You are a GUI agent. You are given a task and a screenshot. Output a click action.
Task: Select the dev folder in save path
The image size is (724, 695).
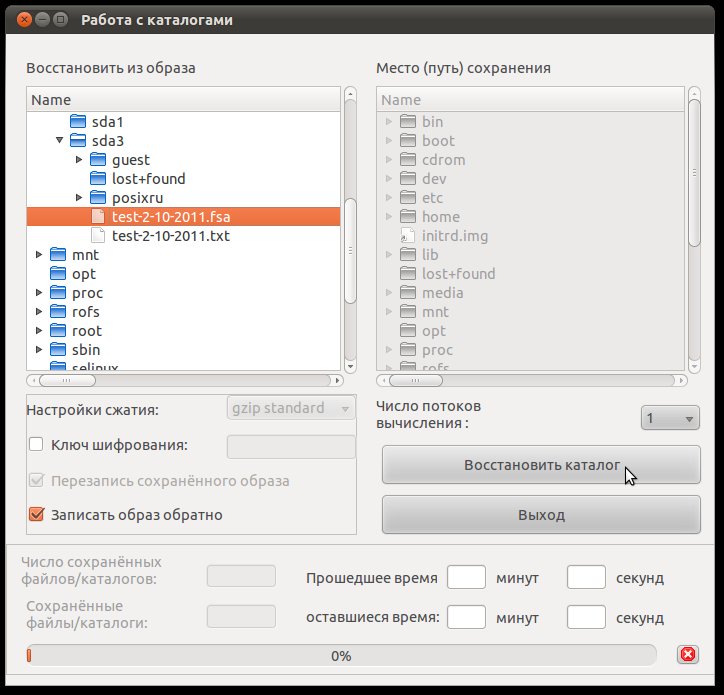click(x=530, y=179)
